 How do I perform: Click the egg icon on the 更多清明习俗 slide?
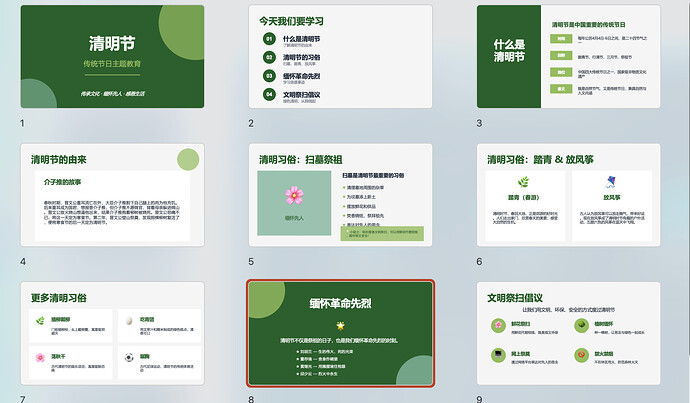(x=129, y=320)
